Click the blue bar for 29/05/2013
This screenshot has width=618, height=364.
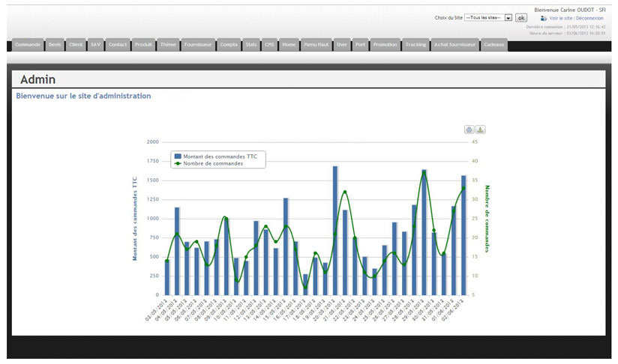(x=424, y=233)
